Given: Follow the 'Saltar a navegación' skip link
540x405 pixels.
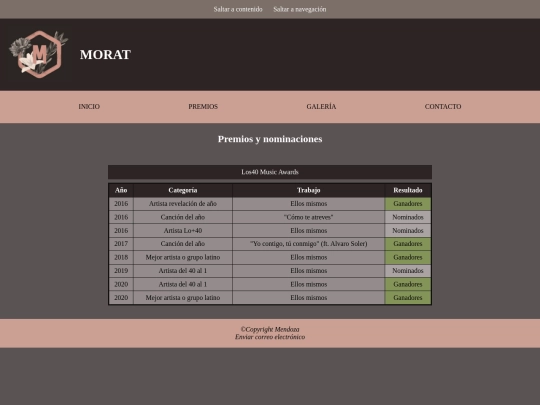Looking at the screenshot, I should pos(300,9).
